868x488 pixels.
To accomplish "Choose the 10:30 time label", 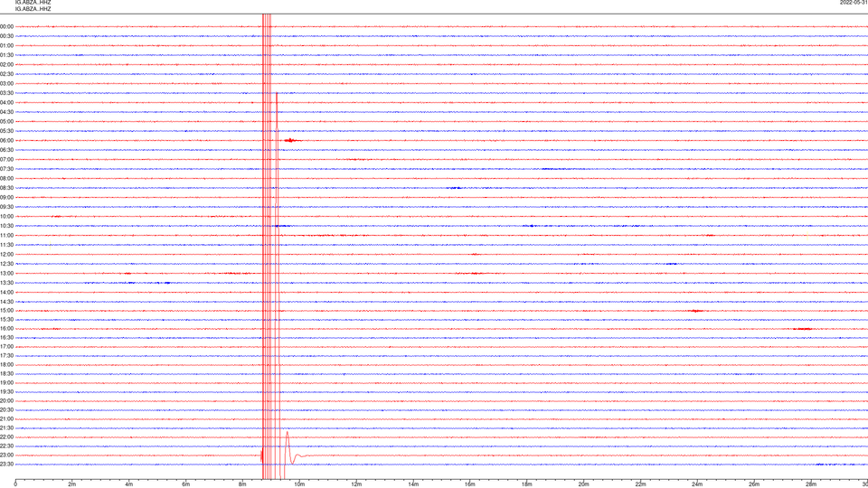I will click(6, 226).
